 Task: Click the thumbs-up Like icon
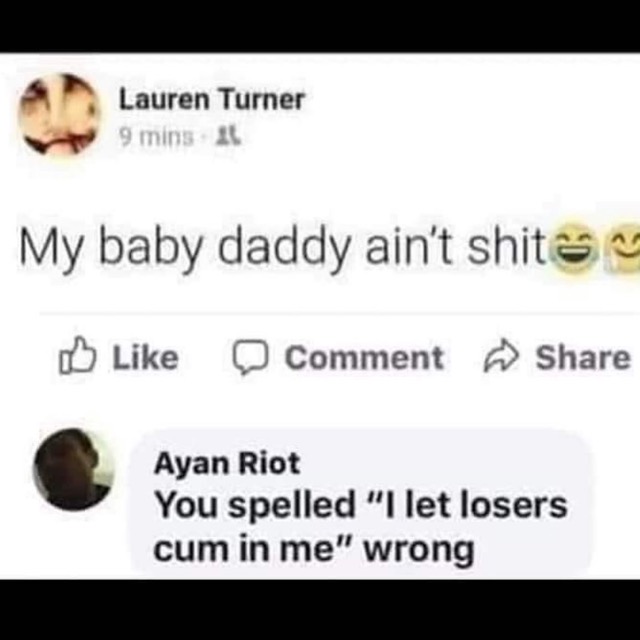(77, 356)
